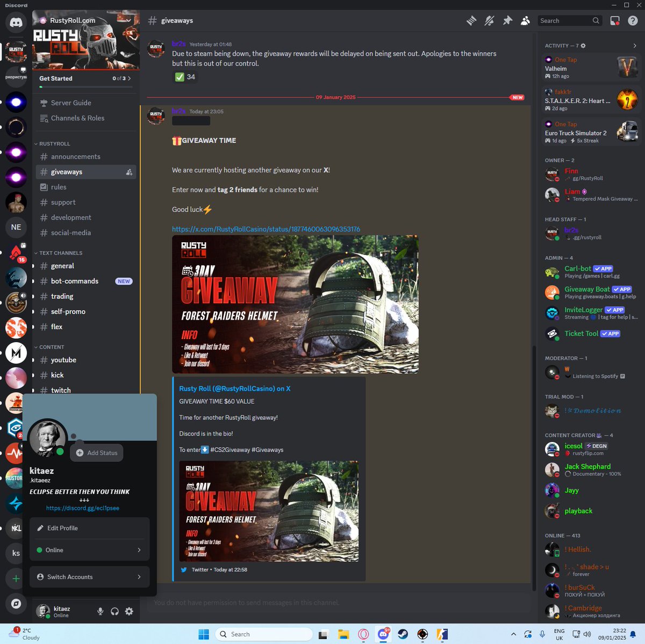Click the Steam icon in taskbar
Viewport: 645px width, 644px height.
point(403,634)
